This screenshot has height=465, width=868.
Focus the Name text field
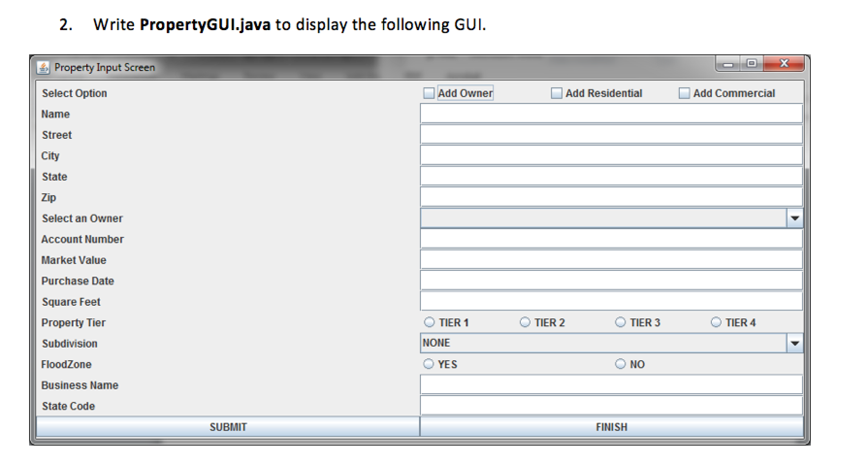tap(611, 114)
